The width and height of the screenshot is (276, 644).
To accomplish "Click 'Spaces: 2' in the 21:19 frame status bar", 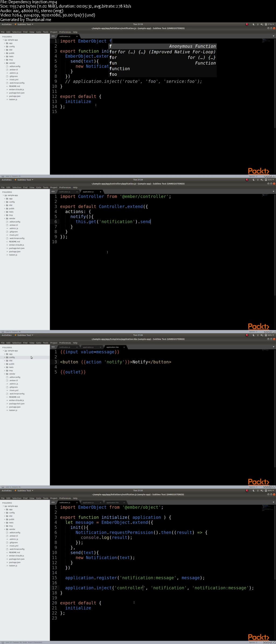I will (253, 176).
